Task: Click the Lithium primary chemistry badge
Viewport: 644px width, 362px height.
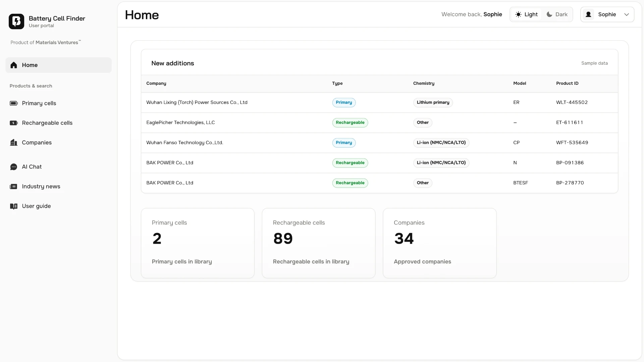Action: point(433,103)
